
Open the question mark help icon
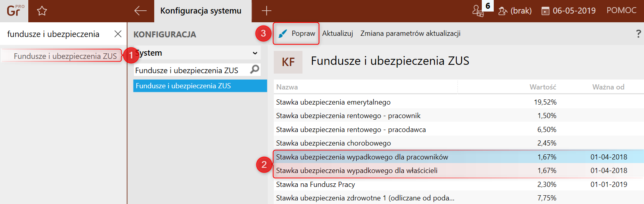(638, 34)
